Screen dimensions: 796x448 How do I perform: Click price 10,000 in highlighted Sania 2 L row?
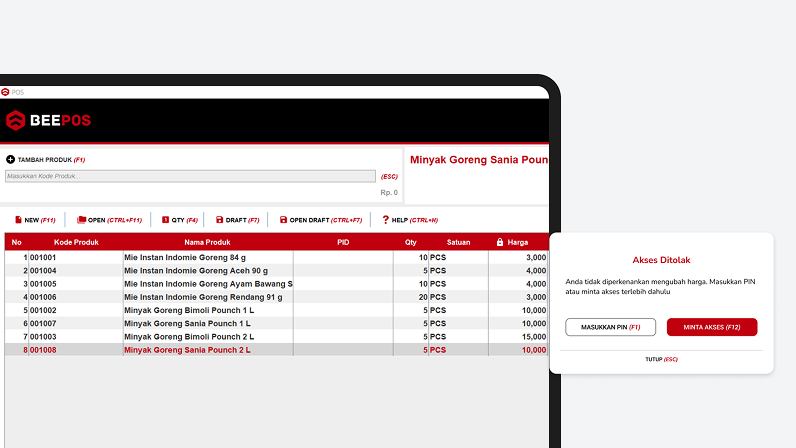[534, 350]
